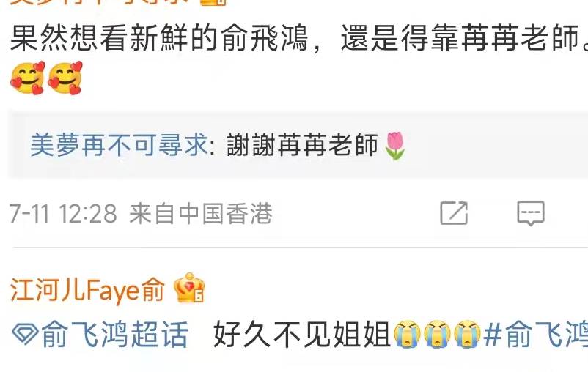Tap the post text 果然想看新鮮的俞飛鴻
Viewport: 588px width, 372px height.
point(159,38)
